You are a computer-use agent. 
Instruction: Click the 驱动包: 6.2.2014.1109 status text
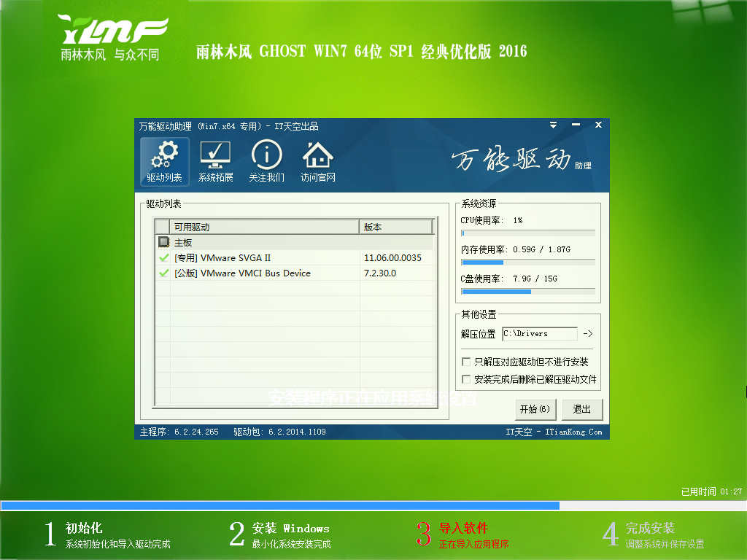click(279, 432)
